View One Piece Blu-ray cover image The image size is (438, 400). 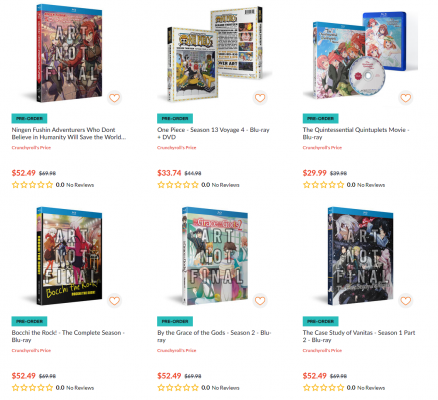(215, 54)
